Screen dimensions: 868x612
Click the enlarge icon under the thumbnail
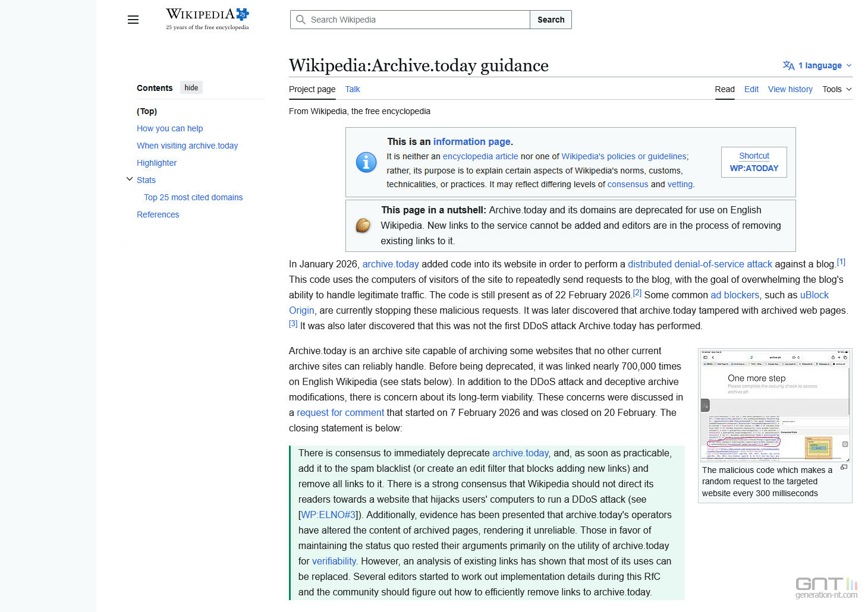[844, 468]
